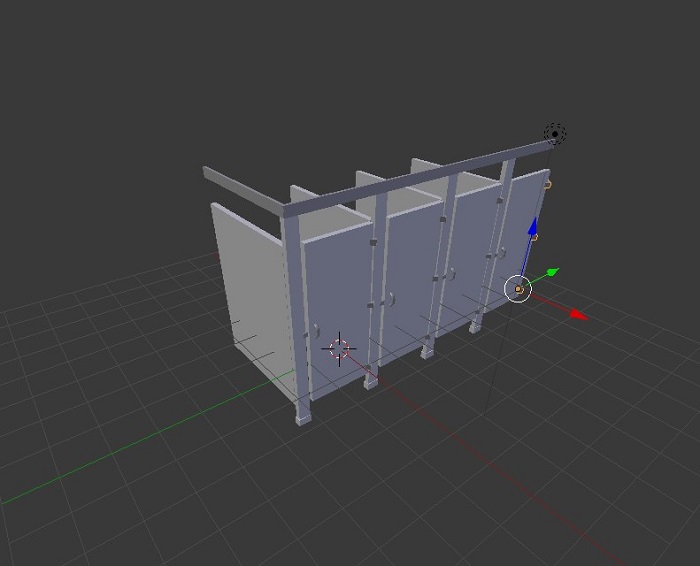This screenshot has width=700, height=566.
Task: Click the white circle at the manipulator center
Action: [518, 289]
